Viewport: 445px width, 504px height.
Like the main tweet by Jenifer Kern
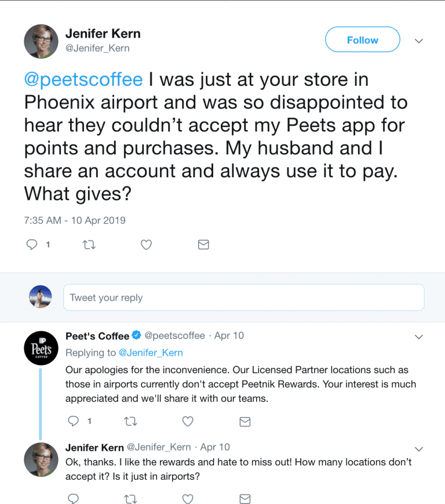(x=146, y=245)
